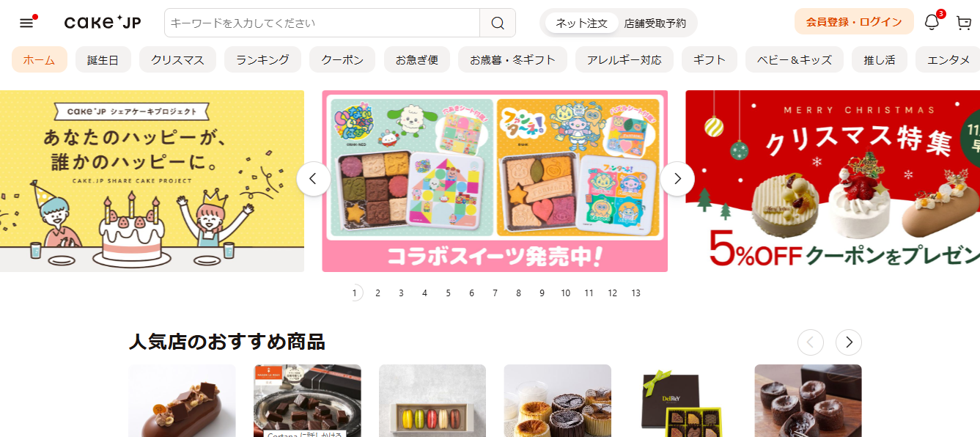Click the Cake.jp logo
Screen dimensions: 980x437
pos(103,23)
